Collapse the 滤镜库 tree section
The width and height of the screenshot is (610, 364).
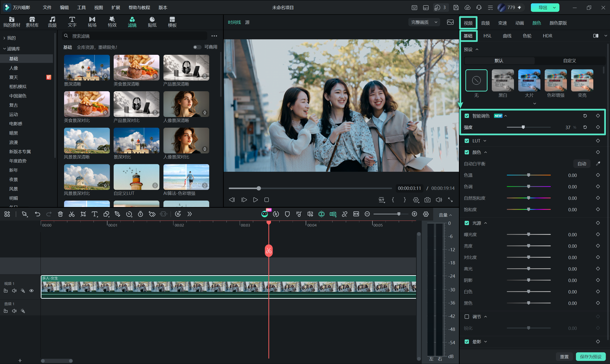pyautogui.click(x=5, y=49)
